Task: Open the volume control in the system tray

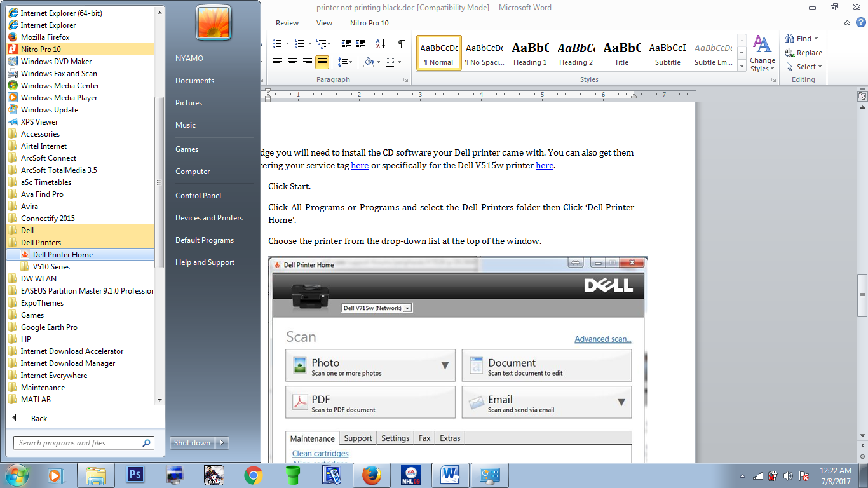Action: pyautogui.click(x=788, y=475)
